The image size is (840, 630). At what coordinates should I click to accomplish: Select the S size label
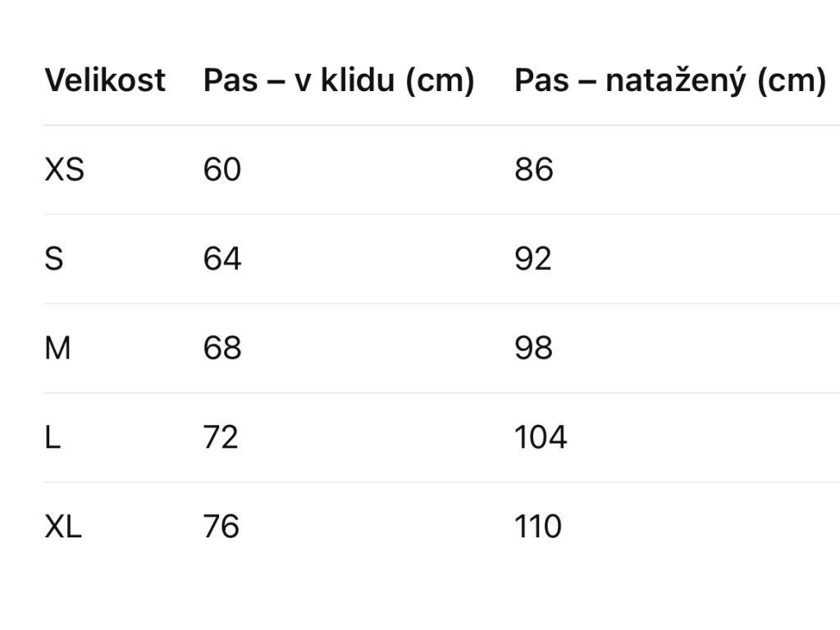point(54,259)
